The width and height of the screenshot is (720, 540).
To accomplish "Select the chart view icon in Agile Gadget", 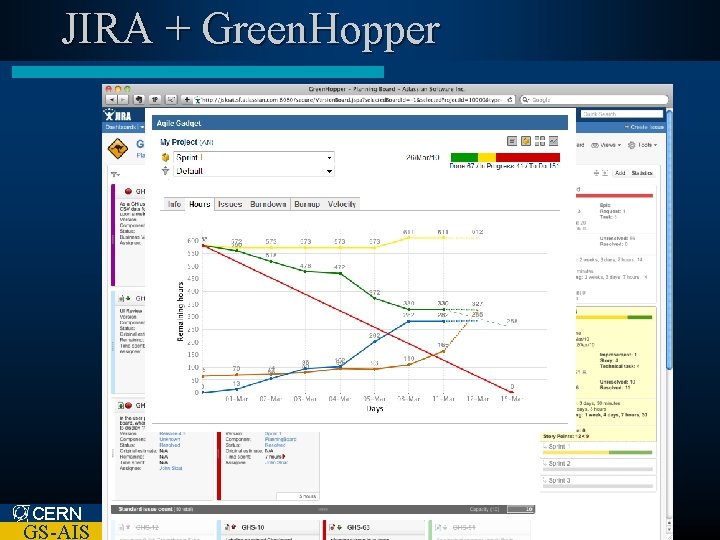I will pyautogui.click(x=554, y=141).
